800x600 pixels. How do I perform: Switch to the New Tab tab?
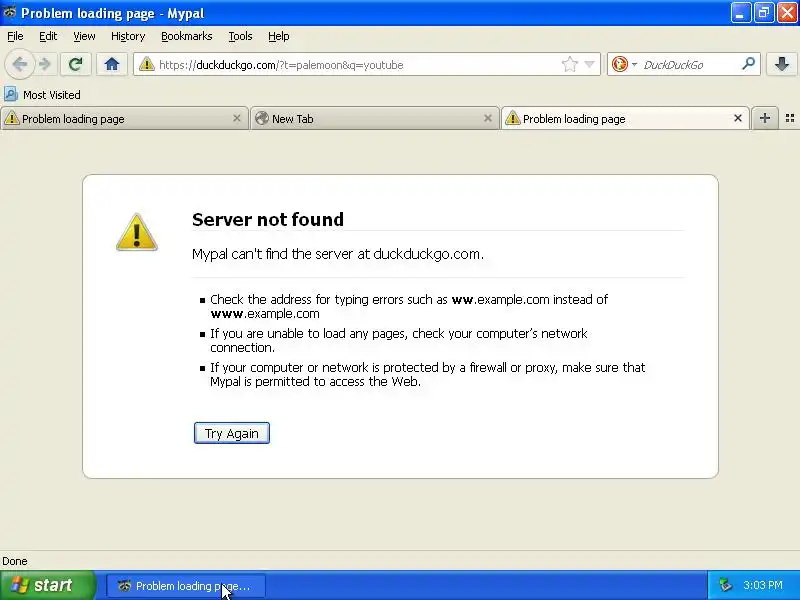pyautogui.click(x=374, y=119)
